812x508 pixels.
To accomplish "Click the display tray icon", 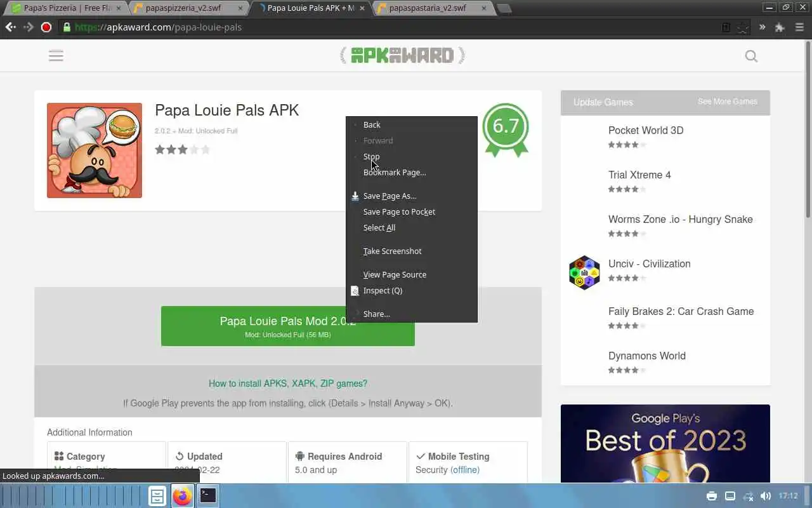I will [730, 496].
